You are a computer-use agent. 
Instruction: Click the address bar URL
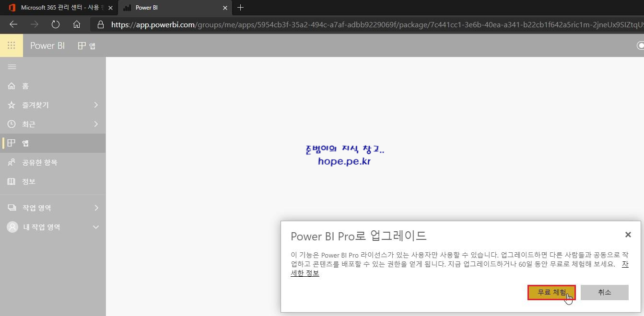coord(377,24)
